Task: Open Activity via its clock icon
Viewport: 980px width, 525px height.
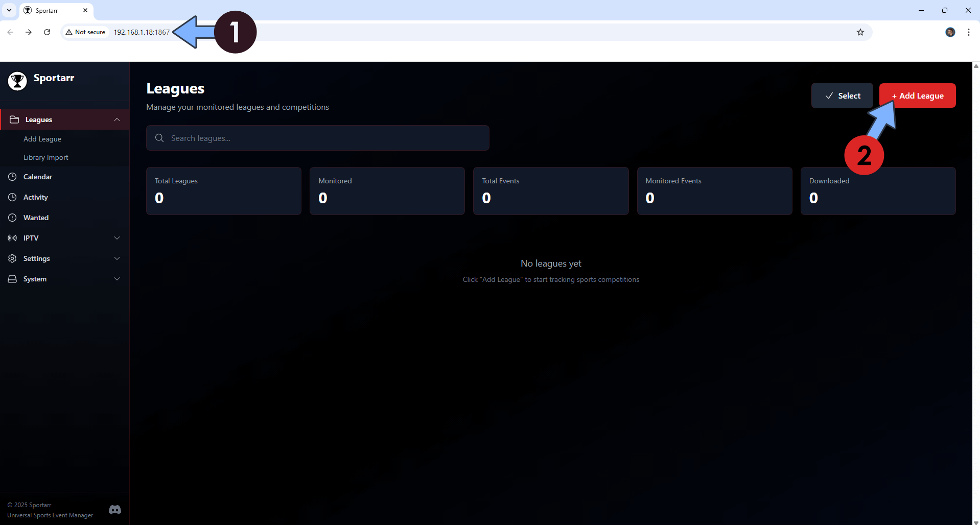Action: tap(13, 197)
